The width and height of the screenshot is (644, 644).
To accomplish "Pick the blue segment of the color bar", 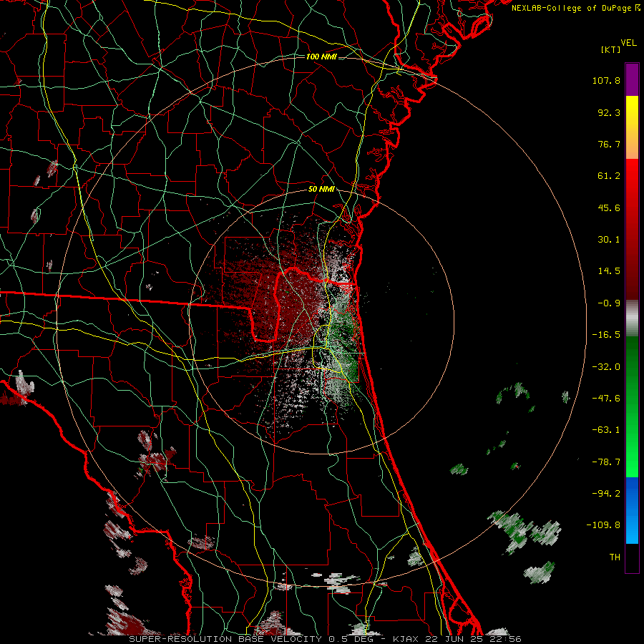I will pos(632,510).
